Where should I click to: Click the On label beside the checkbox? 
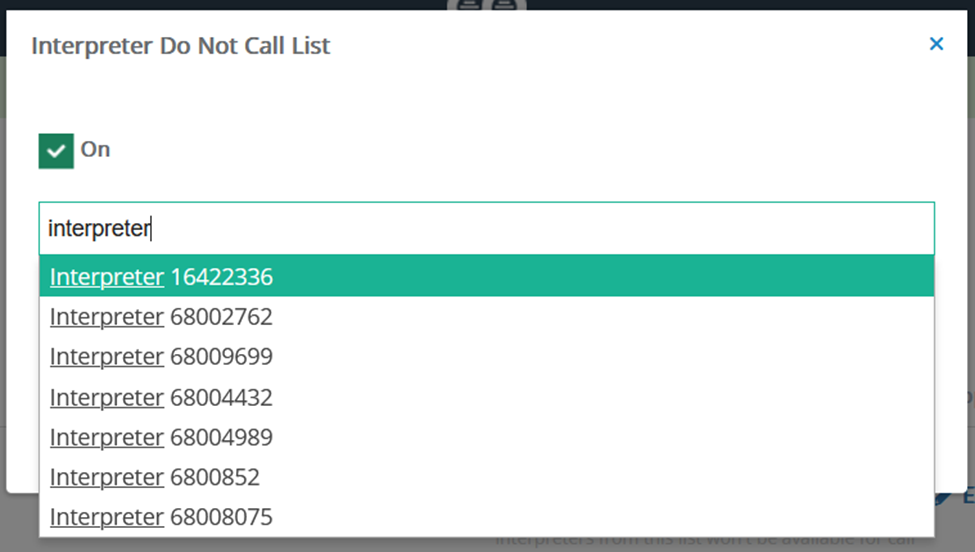pos(95,149)
